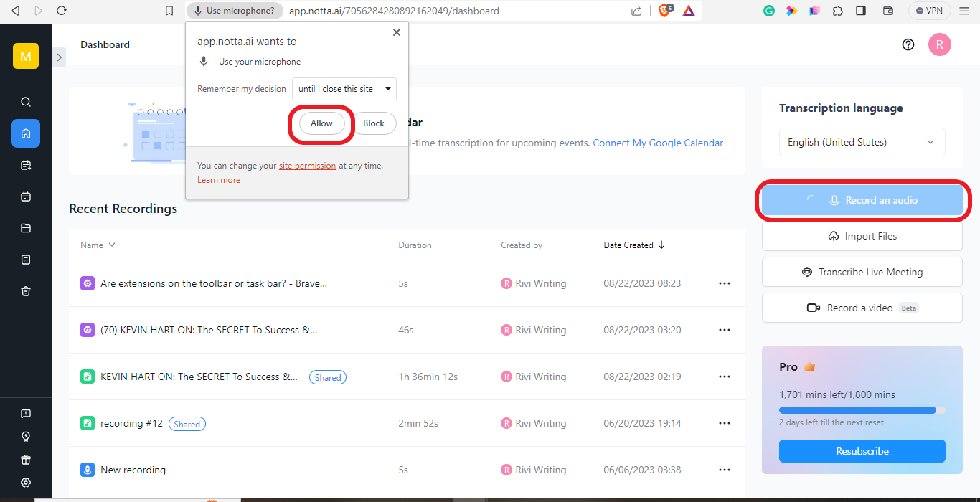Click the browser forward arrow
980x502 pixels.
(x=39, y=11)
